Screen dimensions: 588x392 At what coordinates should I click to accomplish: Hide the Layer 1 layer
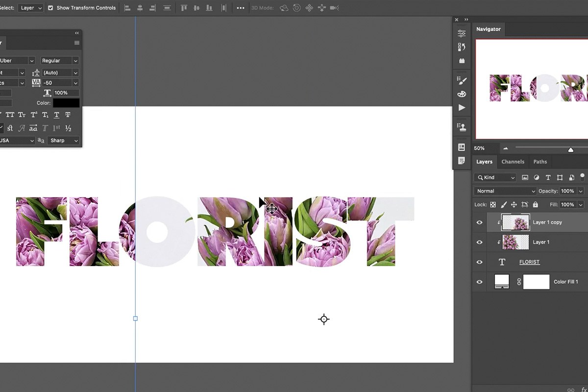click(480, 242)
